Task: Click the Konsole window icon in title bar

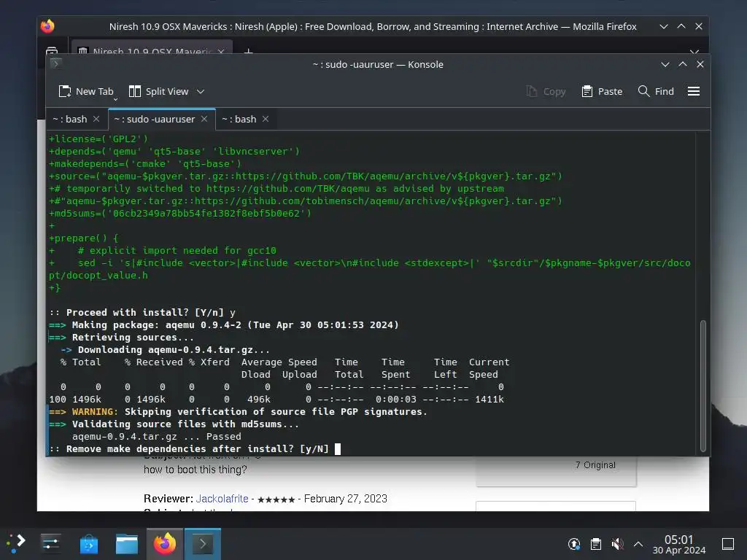Action: tap(55, 63)
